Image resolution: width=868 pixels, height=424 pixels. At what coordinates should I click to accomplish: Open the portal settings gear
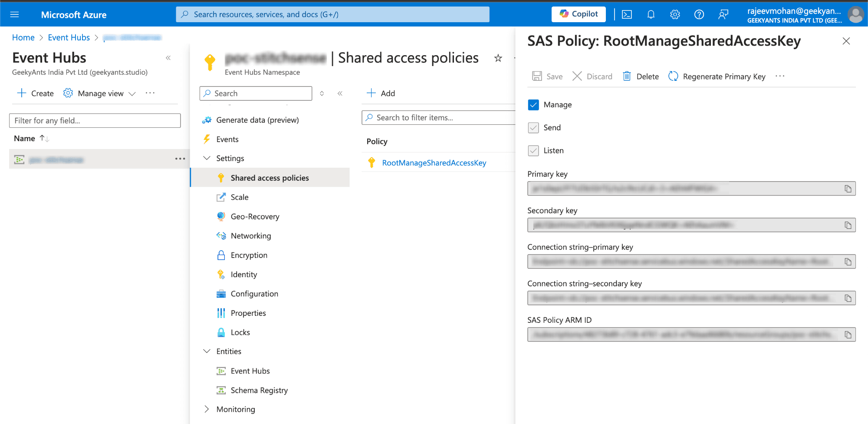point(675,14)
